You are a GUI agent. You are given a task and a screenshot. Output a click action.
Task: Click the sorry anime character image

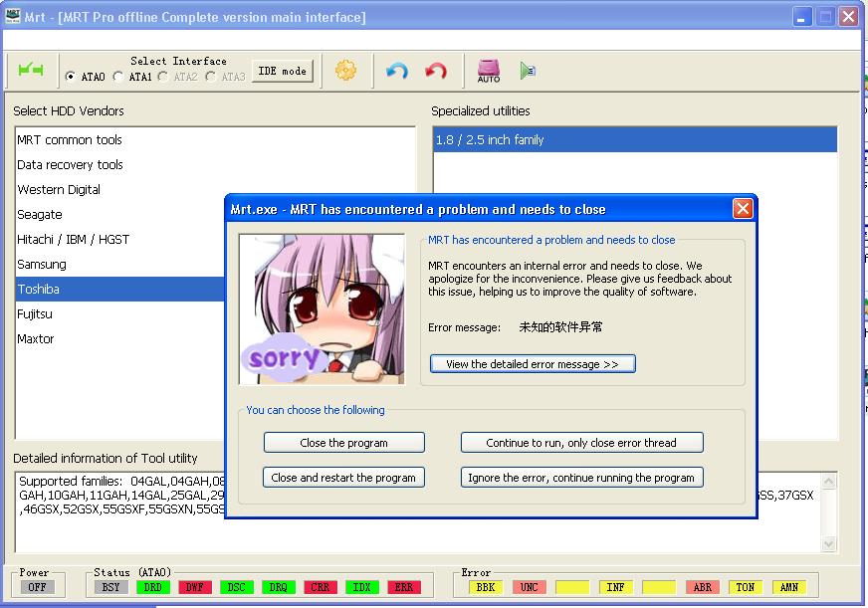[x=322, y=308]
